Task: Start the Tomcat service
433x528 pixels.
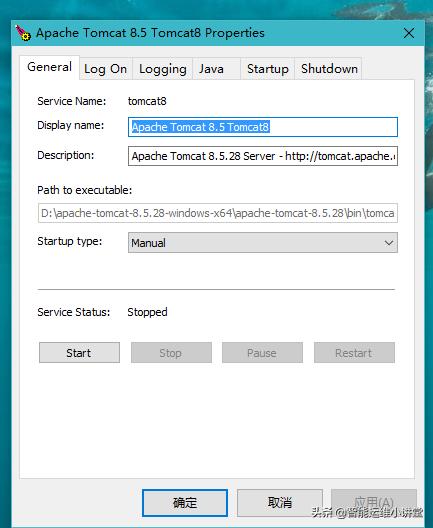Action: point(79,353)
